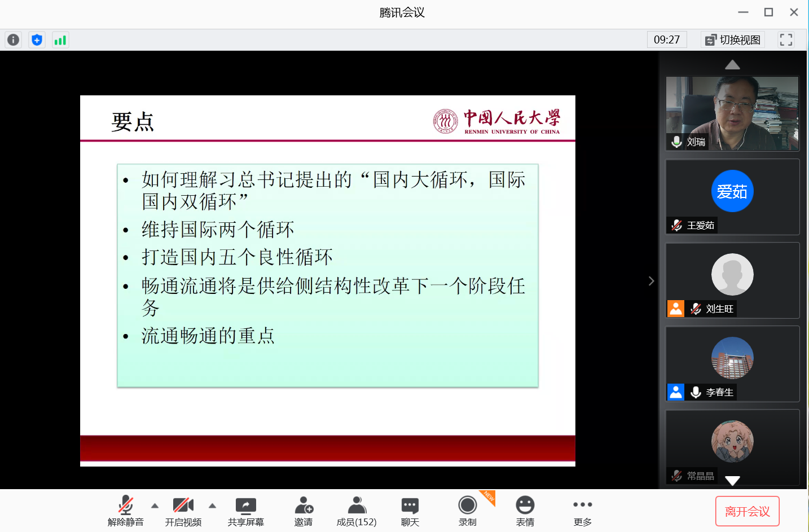This screenshot has width=809, height=532.
Task: Click the red 离开会议 button
Action: point(747,511)
